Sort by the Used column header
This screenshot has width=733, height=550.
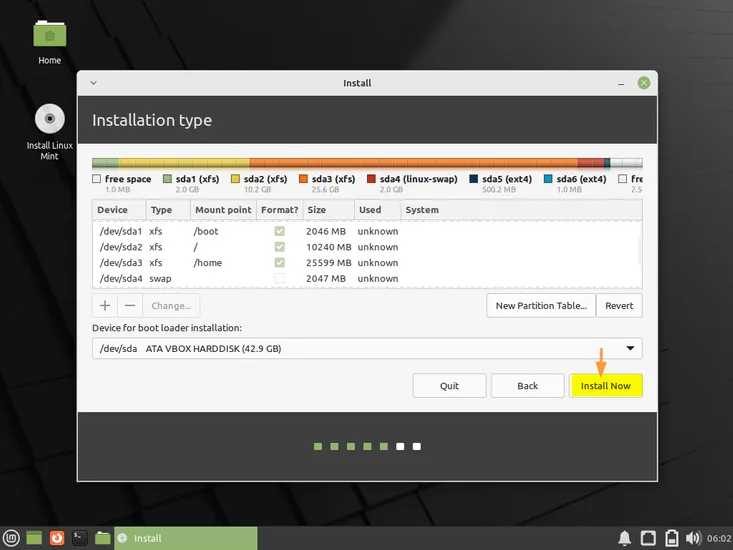coord(377,210)
